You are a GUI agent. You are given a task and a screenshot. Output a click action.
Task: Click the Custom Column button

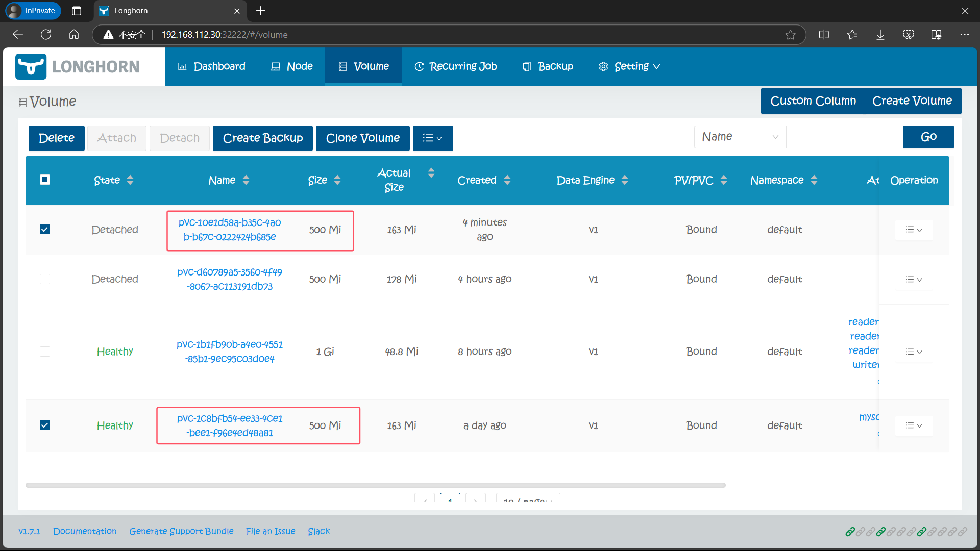(x=813, y=101)
